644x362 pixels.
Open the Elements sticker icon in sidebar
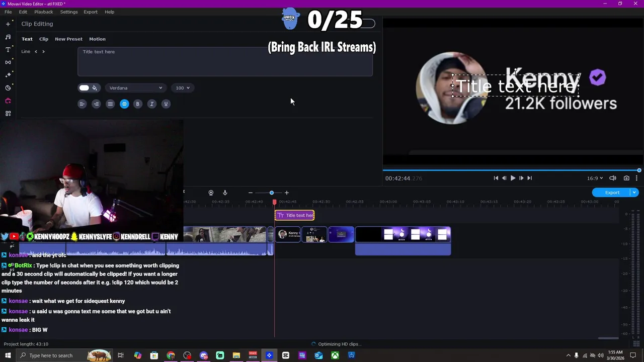[8, 88]
